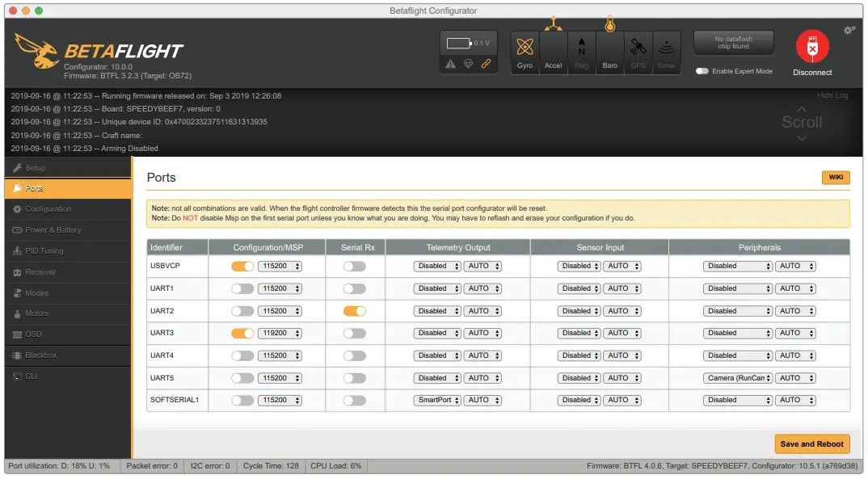Toggle USBVCP MSP configuration switch
This screenshot has width=868, height=479.
pyautogui.click(x=242, y=267)
